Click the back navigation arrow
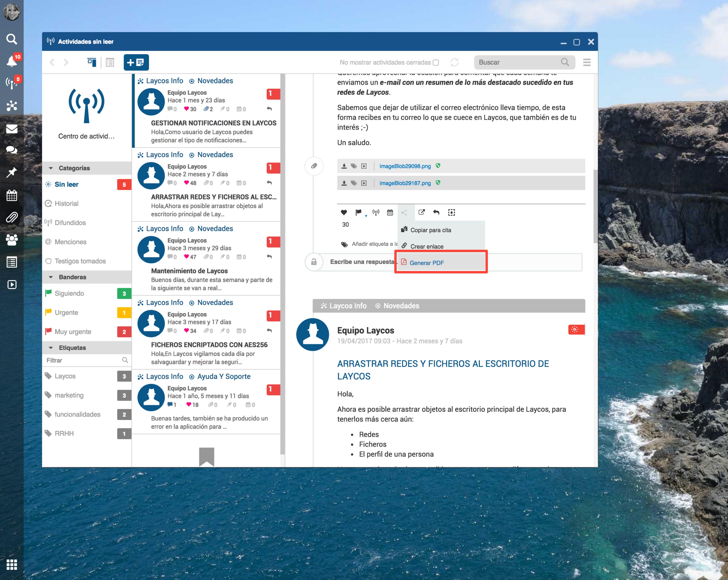Screen dimensions: 728x580 [52, 62]
